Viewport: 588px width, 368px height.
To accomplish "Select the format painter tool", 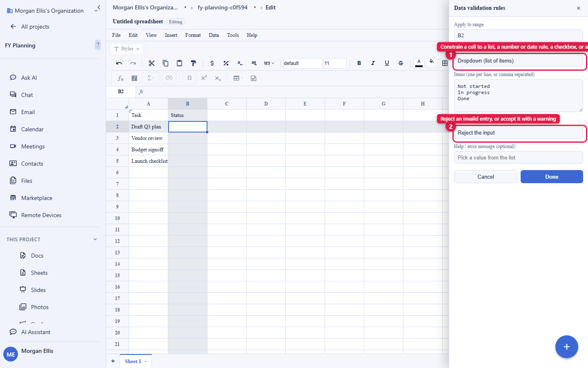I will point(194,63).
